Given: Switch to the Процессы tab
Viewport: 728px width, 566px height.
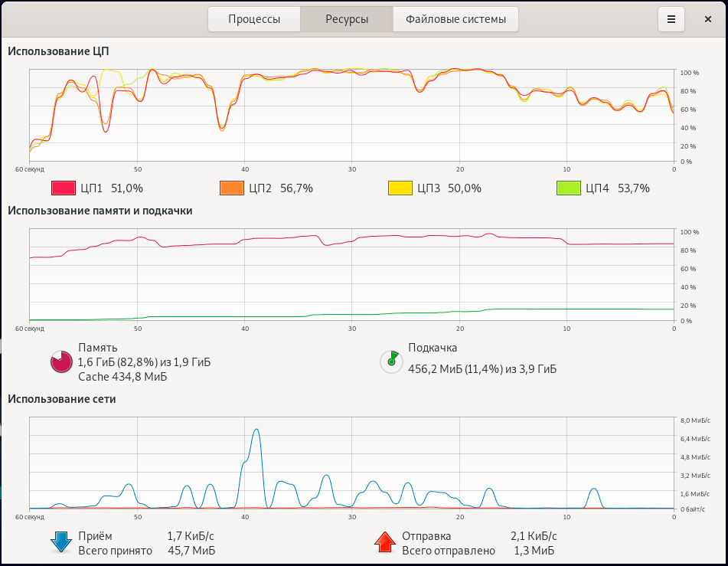Looking at the screenshot, I should point(254,19).
